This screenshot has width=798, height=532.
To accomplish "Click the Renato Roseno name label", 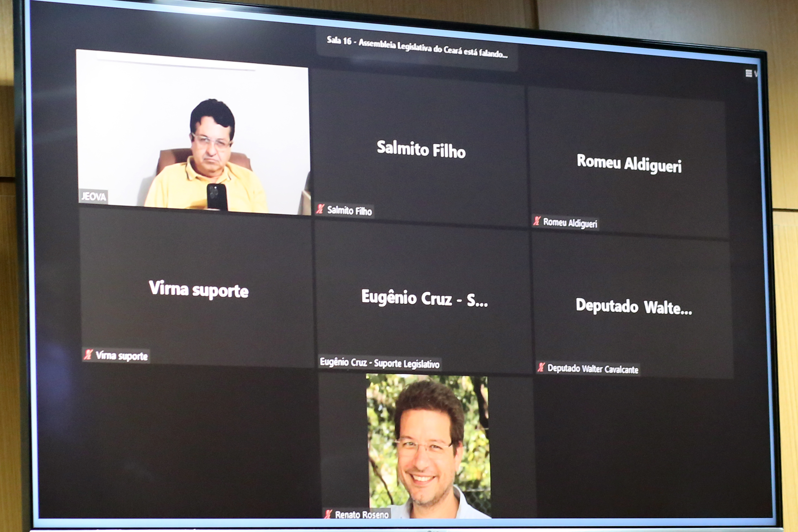I will (x=362, y=515).
